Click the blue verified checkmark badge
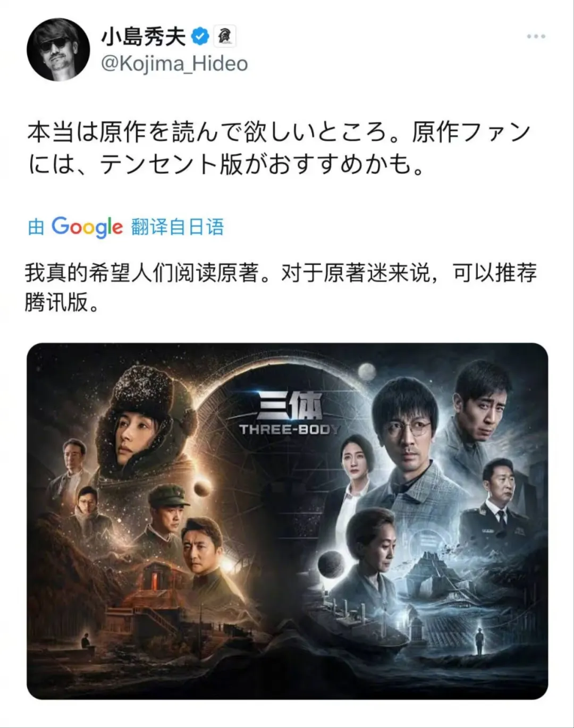The width and height of the screenshot is (574, 728). click(x=200, y=37)
